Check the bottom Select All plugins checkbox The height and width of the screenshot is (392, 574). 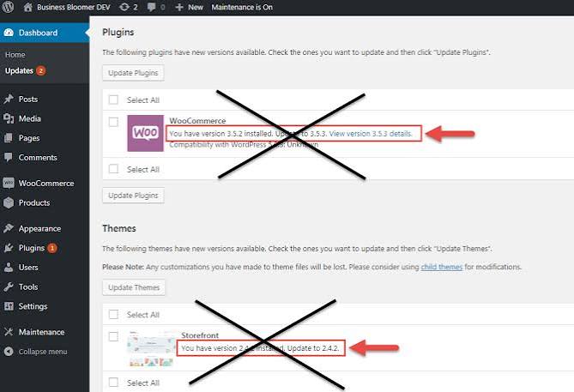pyautogui.click(x=113, y=169)
